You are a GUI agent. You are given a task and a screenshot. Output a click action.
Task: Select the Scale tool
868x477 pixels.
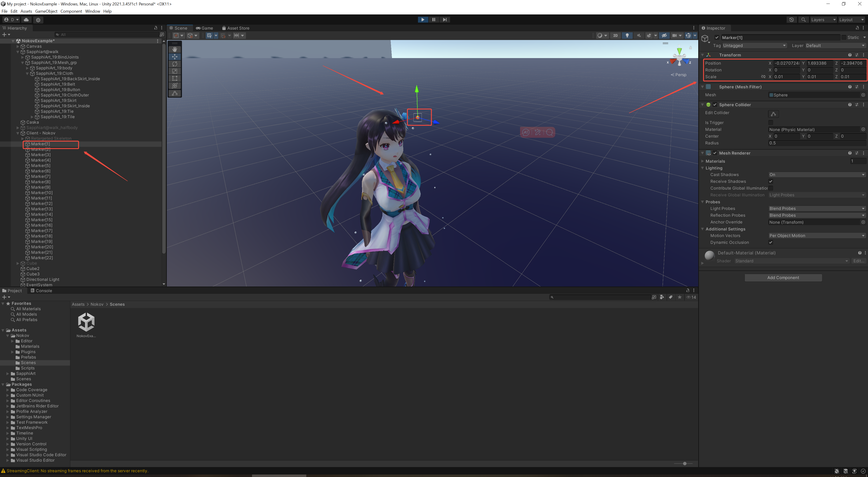tap(175, 71)
